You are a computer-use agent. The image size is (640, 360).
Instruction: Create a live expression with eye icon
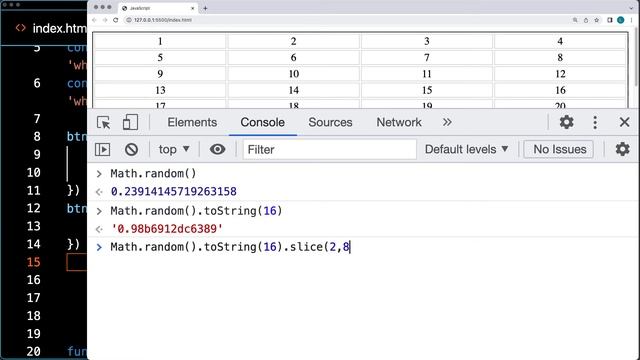coord(218,149)
